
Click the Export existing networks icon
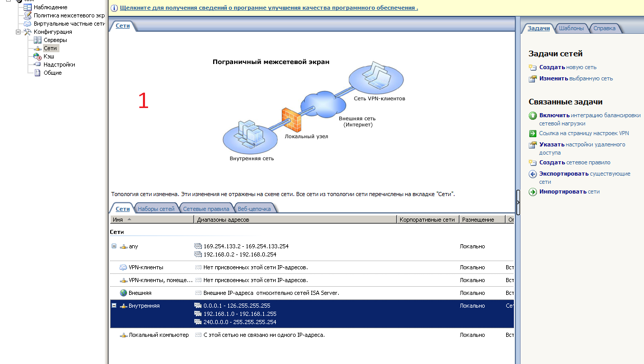pyautogui.click(x=533, y=174)
